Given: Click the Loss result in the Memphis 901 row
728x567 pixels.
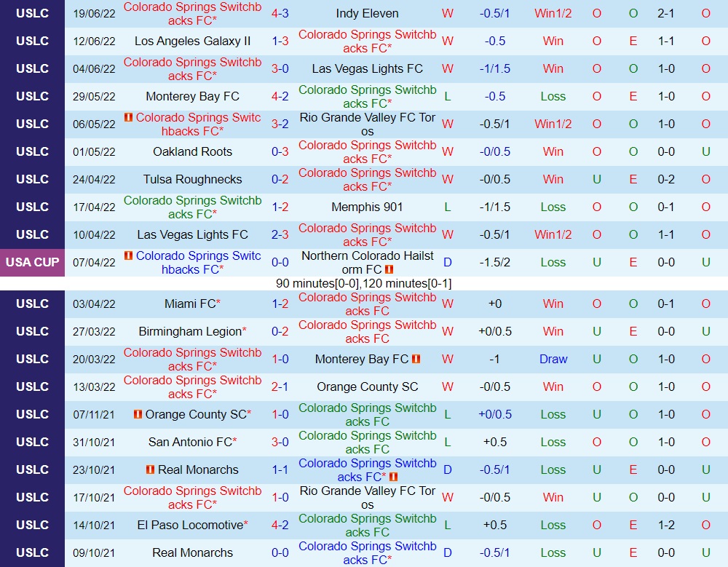Looking at the screenshot, I should (x=553, y=207).
